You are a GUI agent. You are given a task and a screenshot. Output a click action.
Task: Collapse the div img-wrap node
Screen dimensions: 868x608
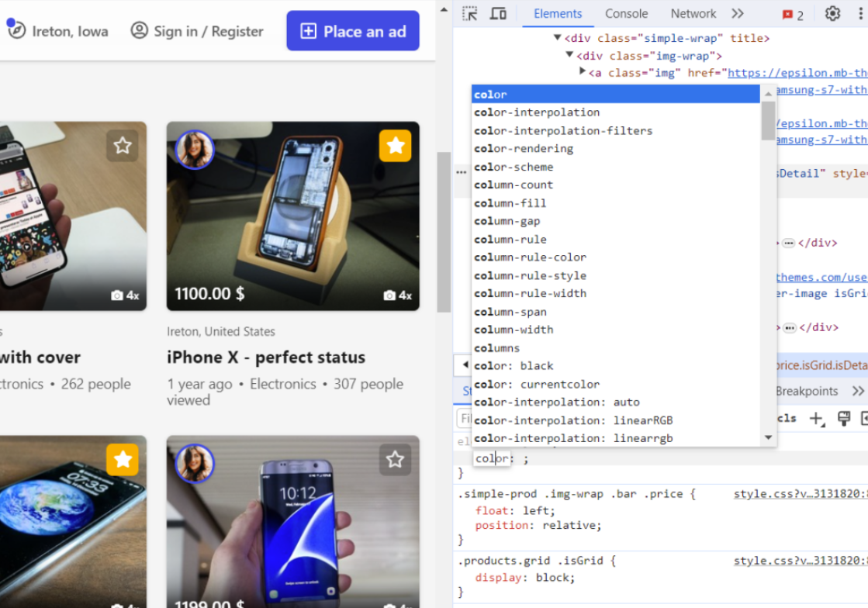pos(569,55)
